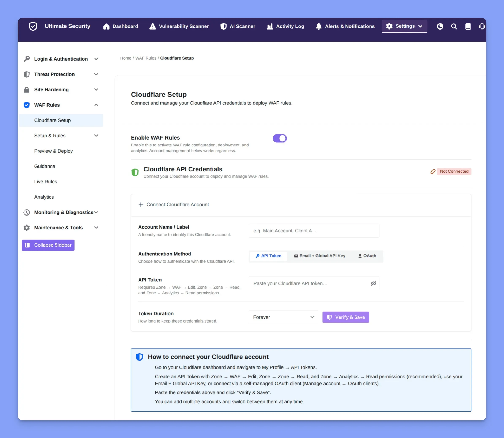Viewport: 504px width, 438px height.
Task: Go to the Guidance sidebar item
Action: pos(61,167)
